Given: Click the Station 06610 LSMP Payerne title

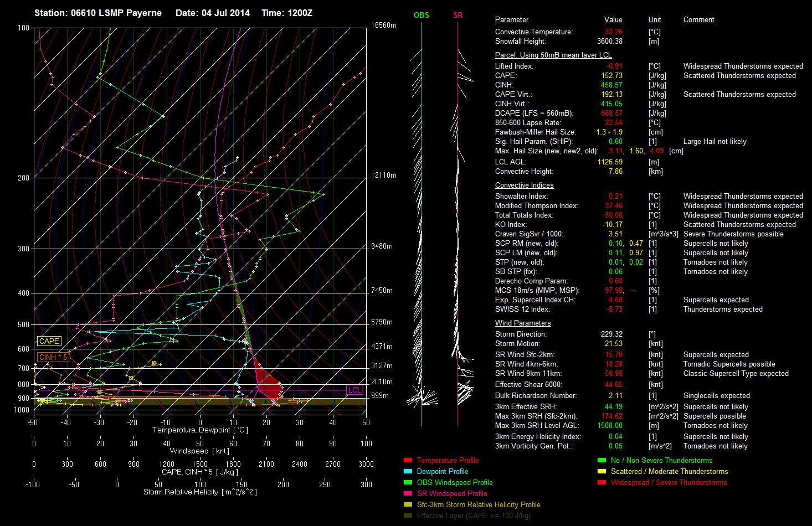Looking at the screenshot, I should (98, 13).
